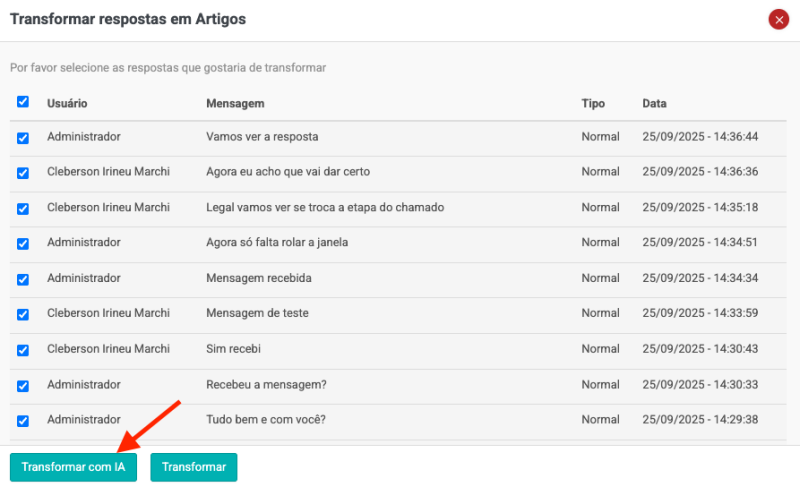Uncheck the 'Vamos ver a resposta' row

(x=23, y=138)
